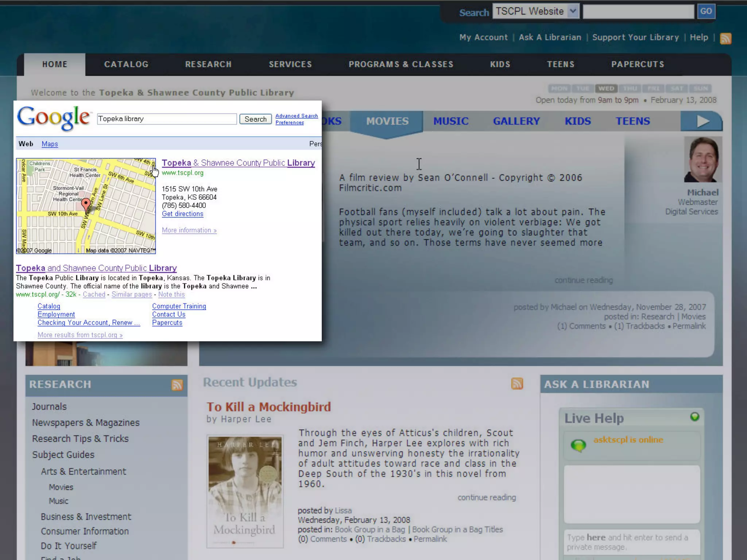
Task: Click Michael the Webmaster's photo
Action: [703, 159]
